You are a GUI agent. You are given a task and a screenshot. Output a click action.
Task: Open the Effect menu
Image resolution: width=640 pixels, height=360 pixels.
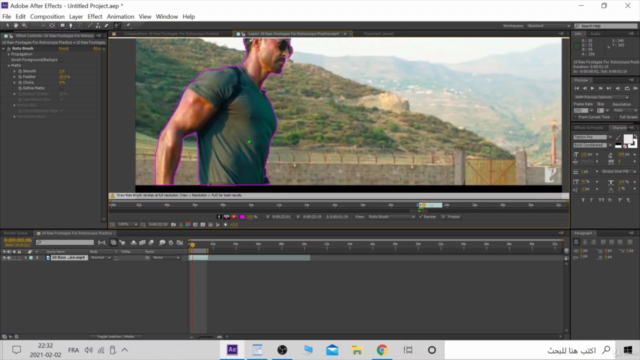coord(95,17)
